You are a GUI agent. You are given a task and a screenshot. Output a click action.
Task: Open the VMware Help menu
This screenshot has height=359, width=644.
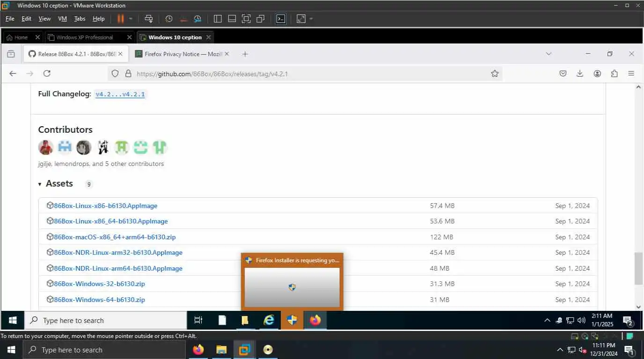[99, 19]
